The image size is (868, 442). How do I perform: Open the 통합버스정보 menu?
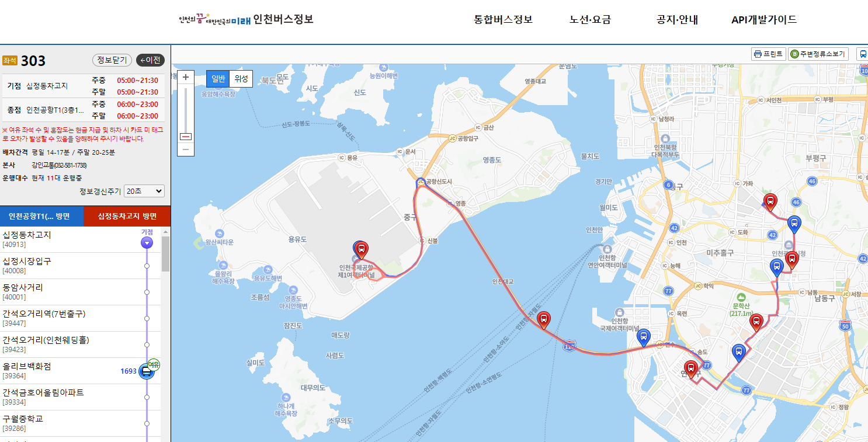[x=504, y=19]
